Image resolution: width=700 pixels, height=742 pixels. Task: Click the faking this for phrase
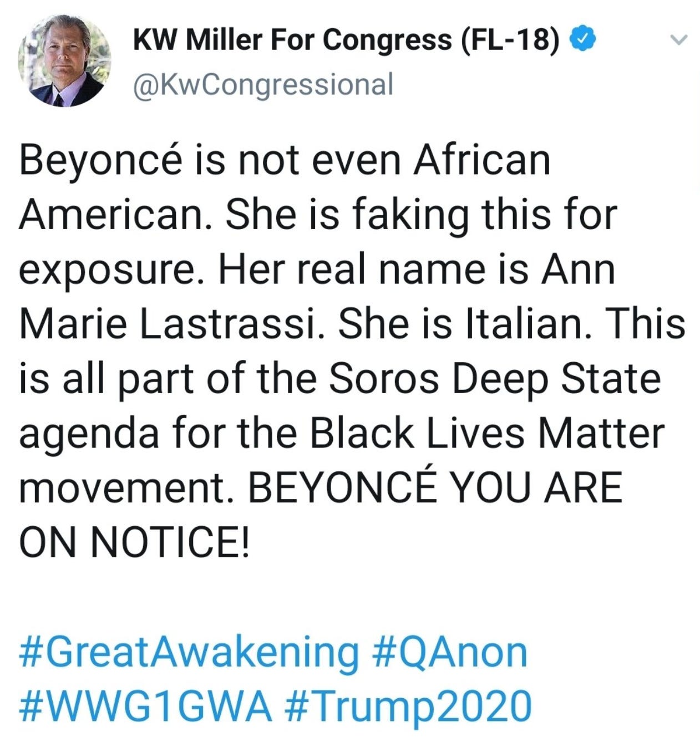coord(484,215)
